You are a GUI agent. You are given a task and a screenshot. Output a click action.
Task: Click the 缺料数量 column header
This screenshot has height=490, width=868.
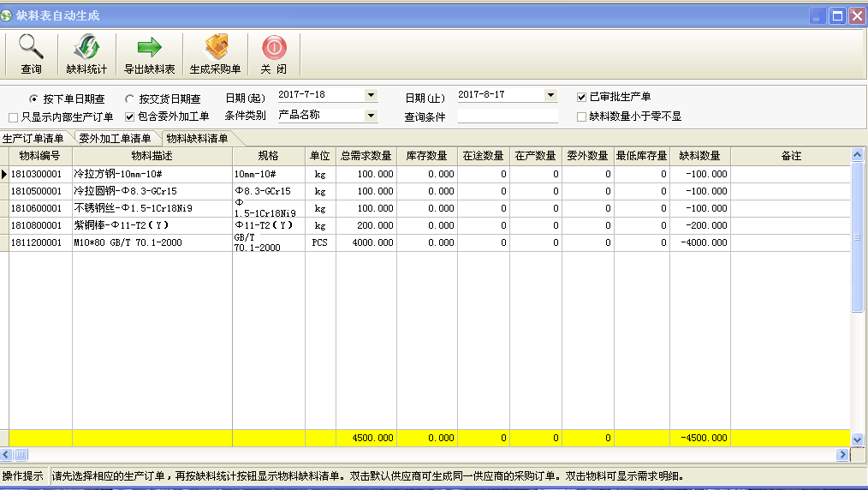(x=699, y=156)
